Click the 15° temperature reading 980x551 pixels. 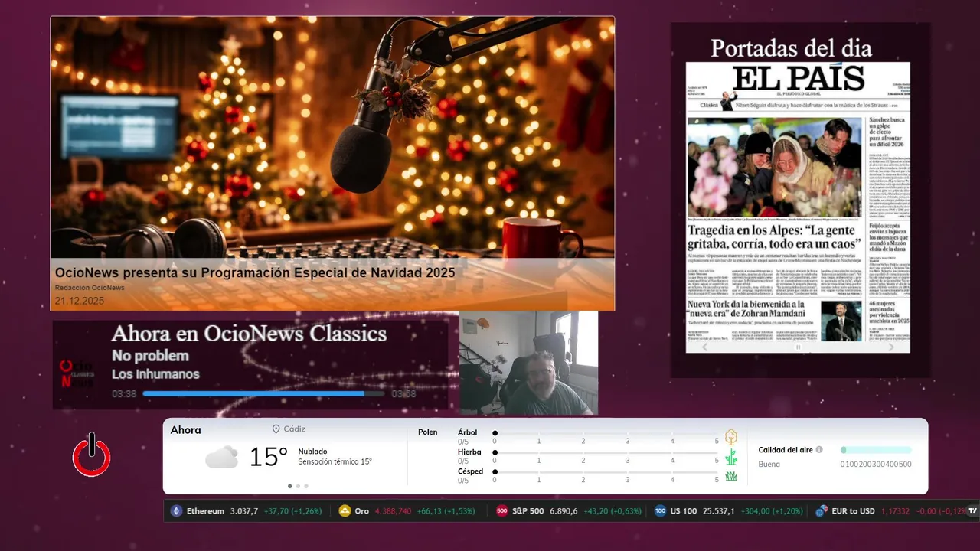[x=269, y=457]
